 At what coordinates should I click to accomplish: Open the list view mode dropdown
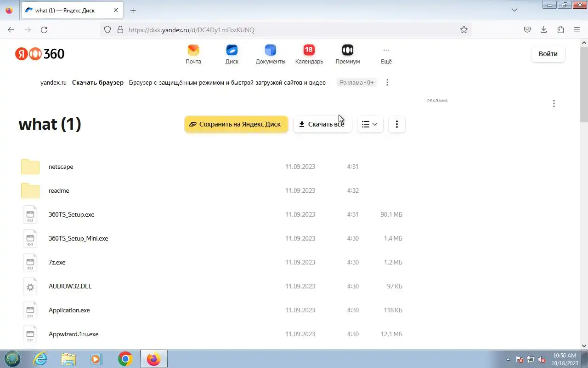pyautogui.click(x=370, y=124)
